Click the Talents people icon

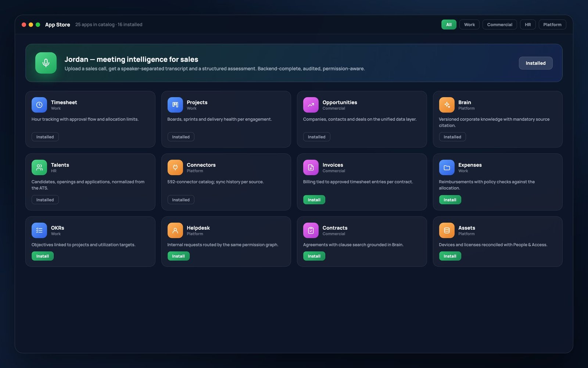[x=39, y=167]
